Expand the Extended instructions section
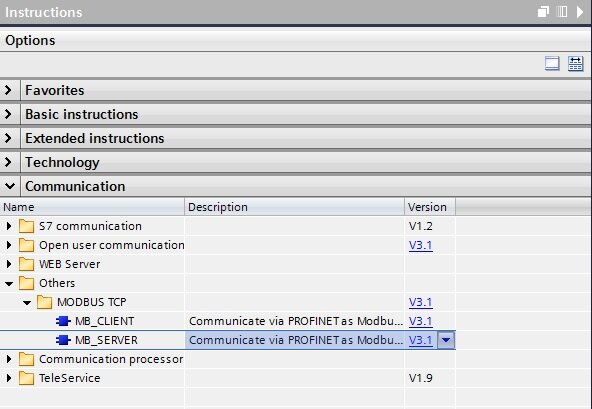 click(9, 138)
